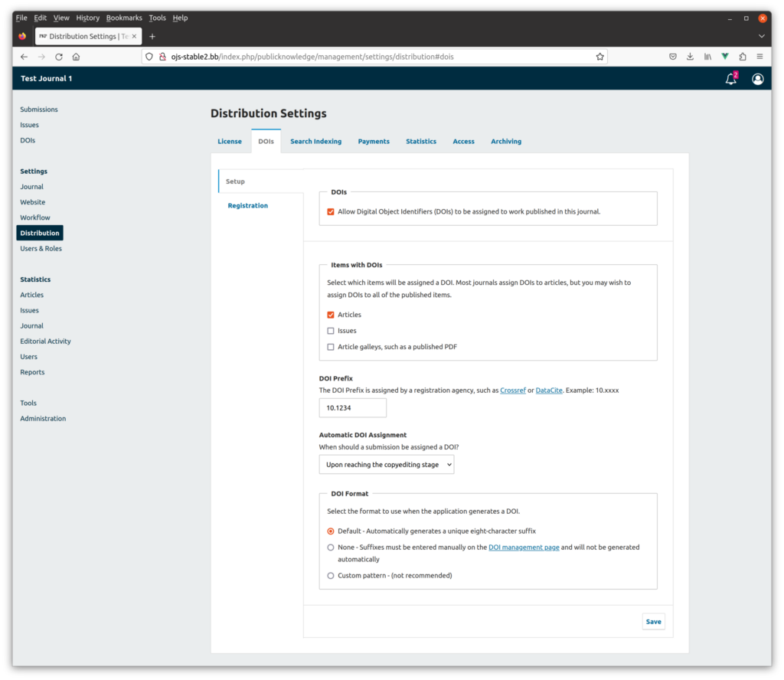Enable DOIs for Issues
Screen dimensions: 784x680
331,331
